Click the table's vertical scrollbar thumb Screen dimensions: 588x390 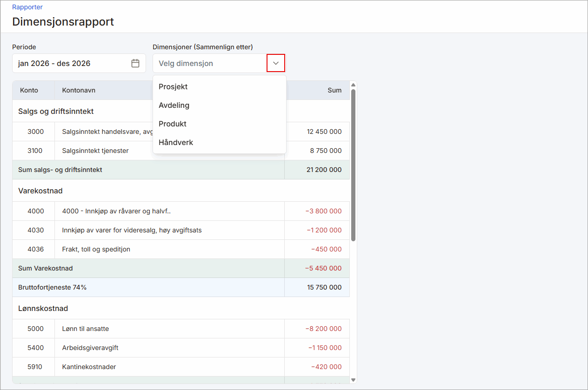tap(353, 165)
